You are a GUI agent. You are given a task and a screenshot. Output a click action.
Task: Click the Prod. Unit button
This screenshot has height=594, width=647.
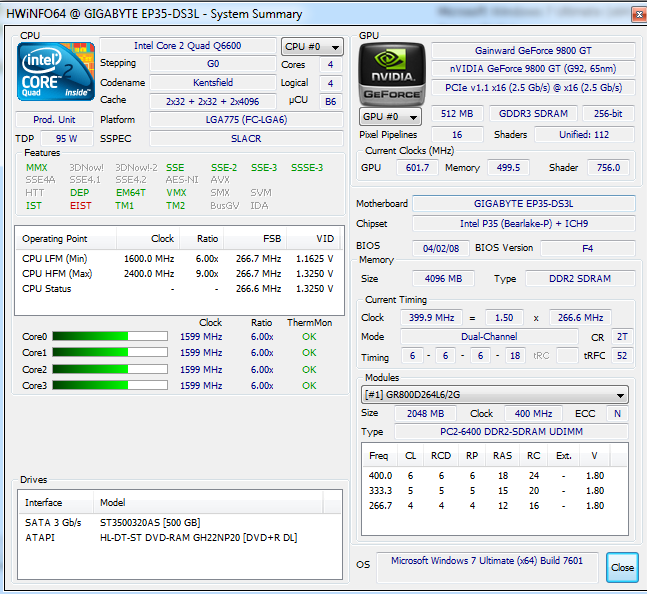54,120
